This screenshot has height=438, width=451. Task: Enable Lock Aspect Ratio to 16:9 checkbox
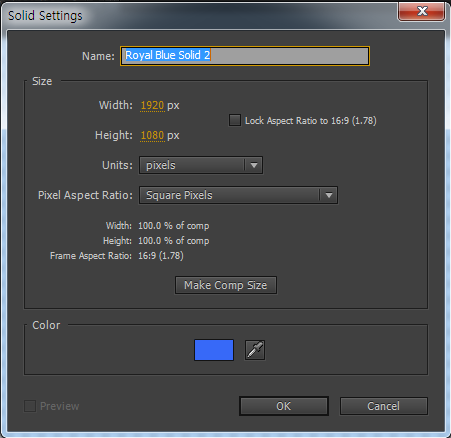point(235,120)
